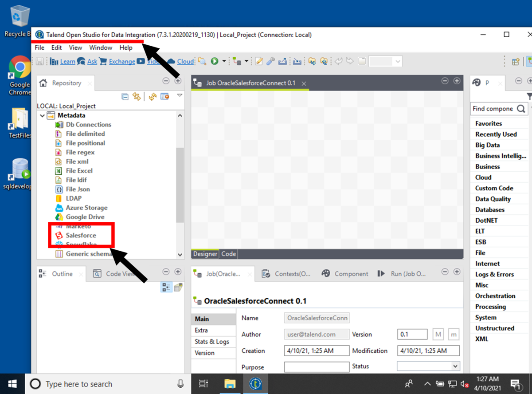Select File regex tree item
This screenshot has height=394, width=532.
[x=80, y=152]
